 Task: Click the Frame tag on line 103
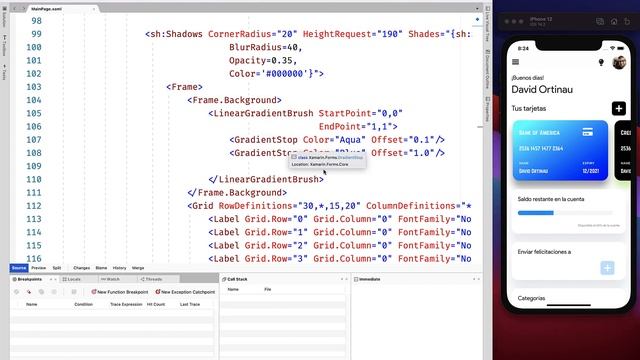[x=184, y=87]
